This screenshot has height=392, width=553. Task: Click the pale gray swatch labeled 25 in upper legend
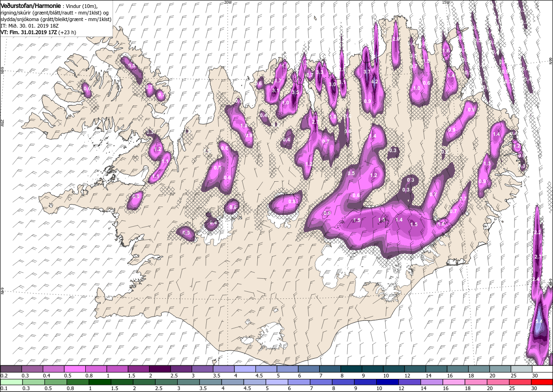point(521,369)
